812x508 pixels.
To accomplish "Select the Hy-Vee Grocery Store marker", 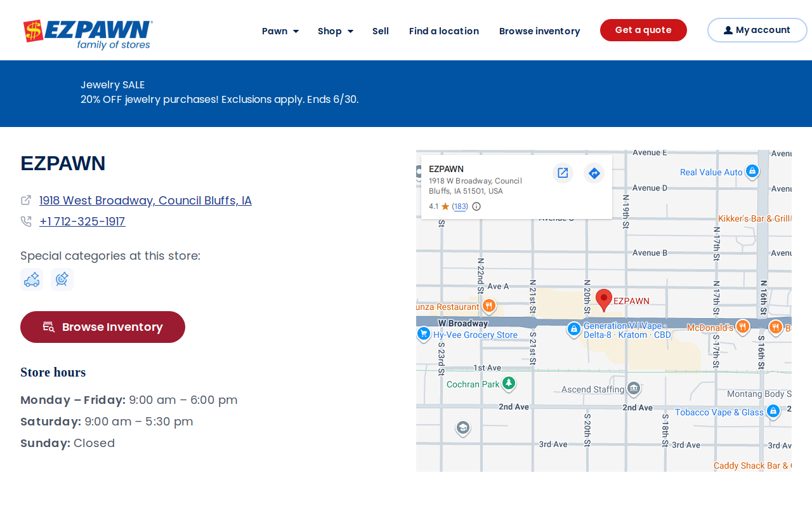I will (x=424, y=334).
